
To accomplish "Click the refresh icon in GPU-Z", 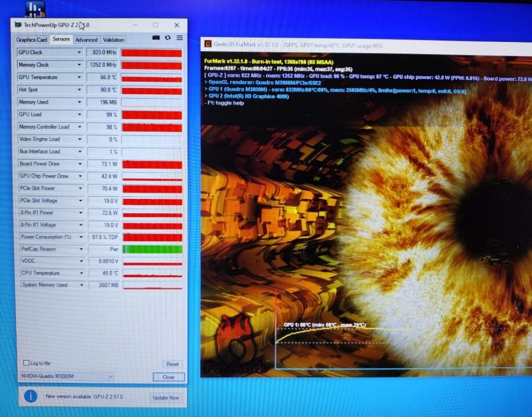I will (x=168, y=38).
